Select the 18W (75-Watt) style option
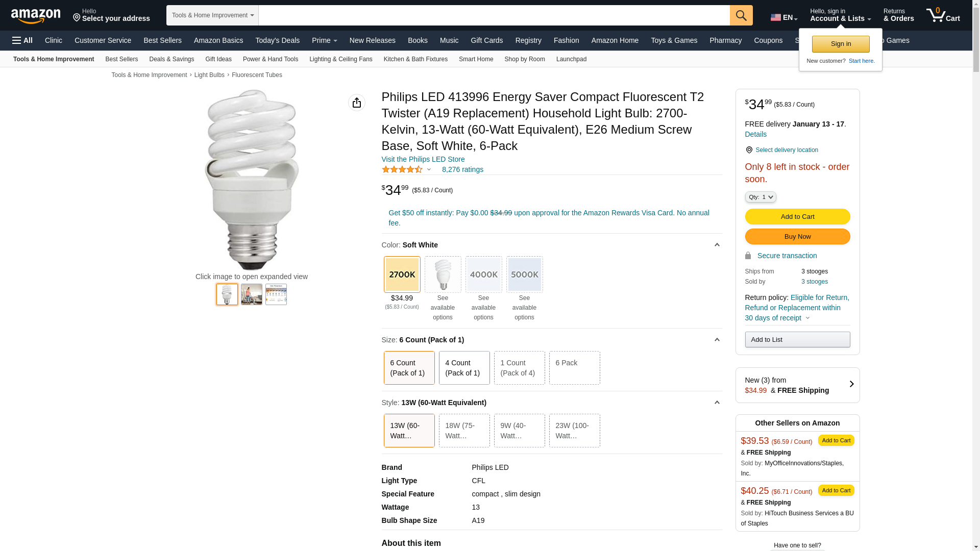 click(464, 431)
